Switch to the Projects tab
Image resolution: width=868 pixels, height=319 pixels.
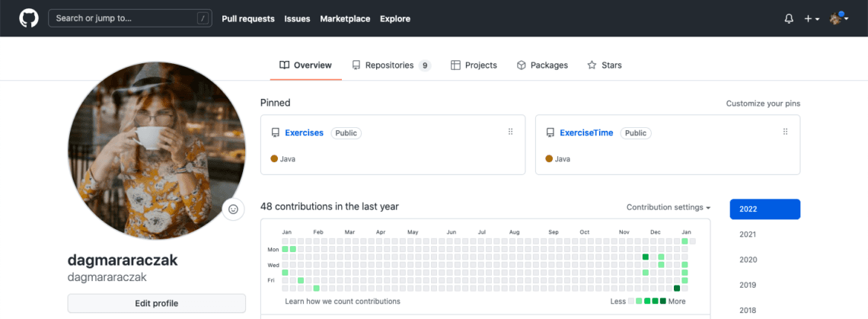474,65
